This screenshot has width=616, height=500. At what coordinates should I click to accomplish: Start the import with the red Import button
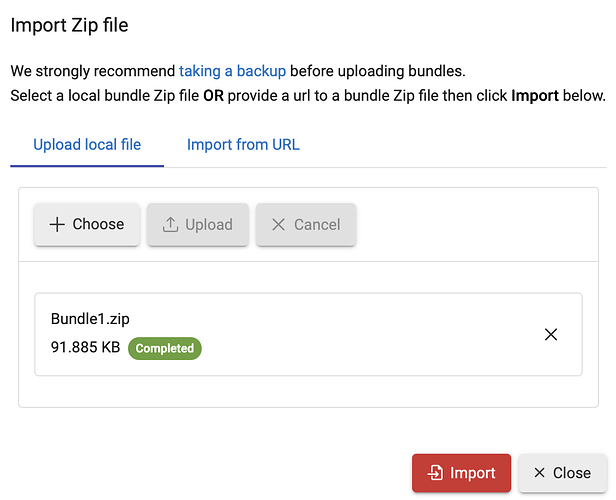pos(461,473)
